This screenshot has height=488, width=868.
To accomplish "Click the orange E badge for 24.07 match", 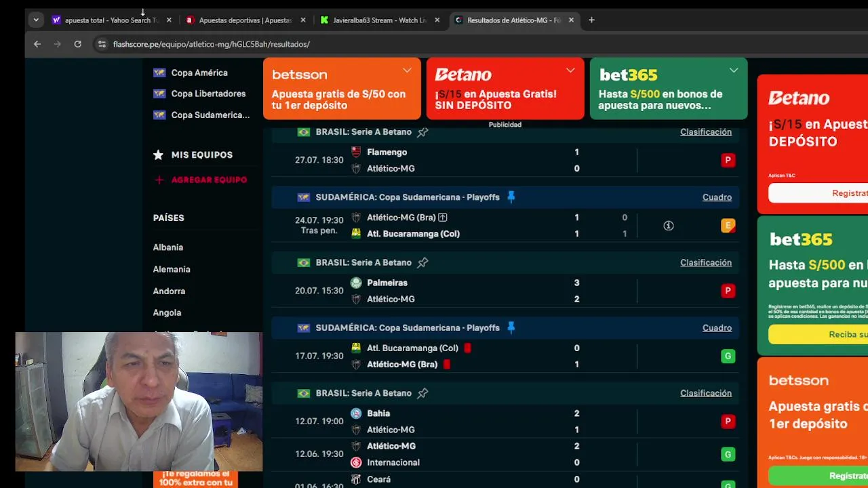I will click(x=728, y=226).
